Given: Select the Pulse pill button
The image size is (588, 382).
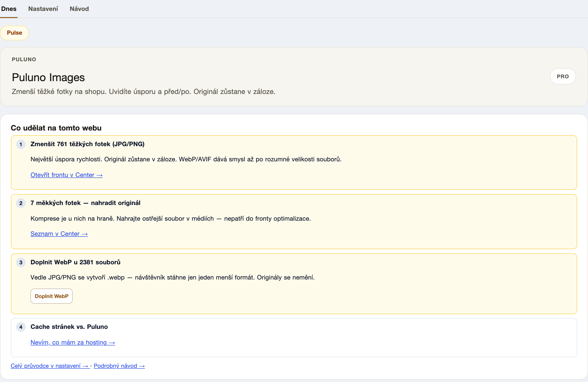Looking at the screenshot, I should [14, 33].
